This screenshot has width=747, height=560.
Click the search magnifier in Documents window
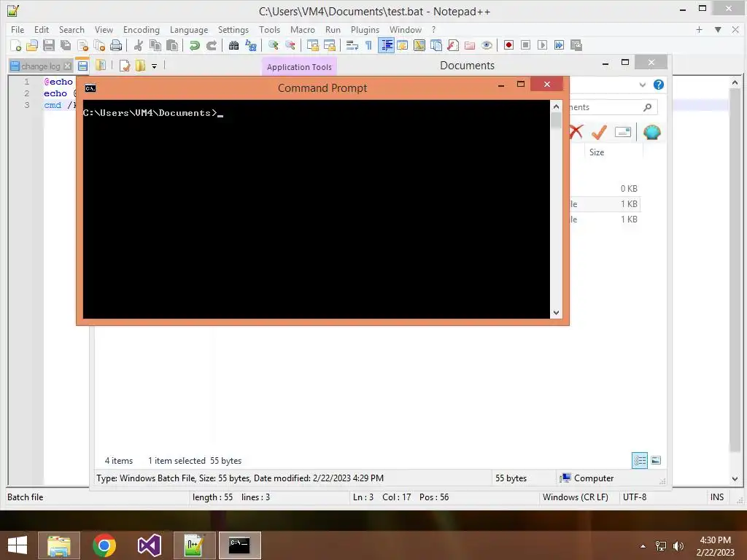pyautogui.click(x=647, y=107)
